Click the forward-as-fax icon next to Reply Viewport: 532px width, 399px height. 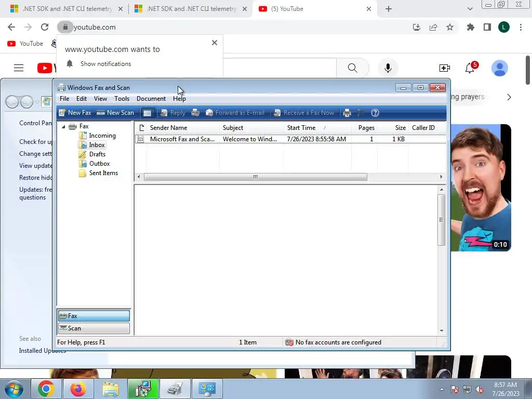coord(195,113)
